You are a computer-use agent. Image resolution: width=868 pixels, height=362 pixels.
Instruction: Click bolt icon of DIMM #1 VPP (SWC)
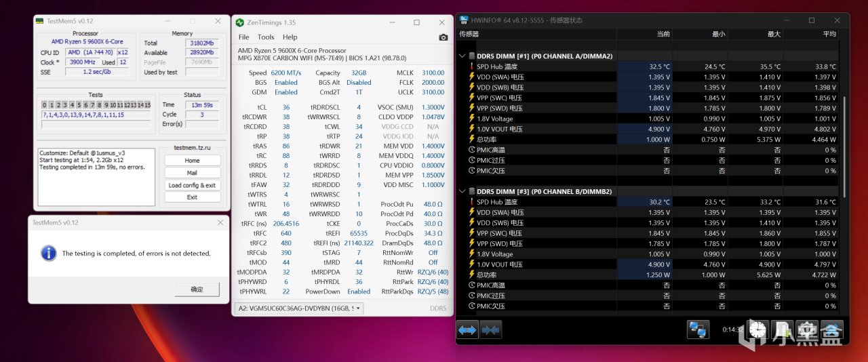[x=471, y=98]
